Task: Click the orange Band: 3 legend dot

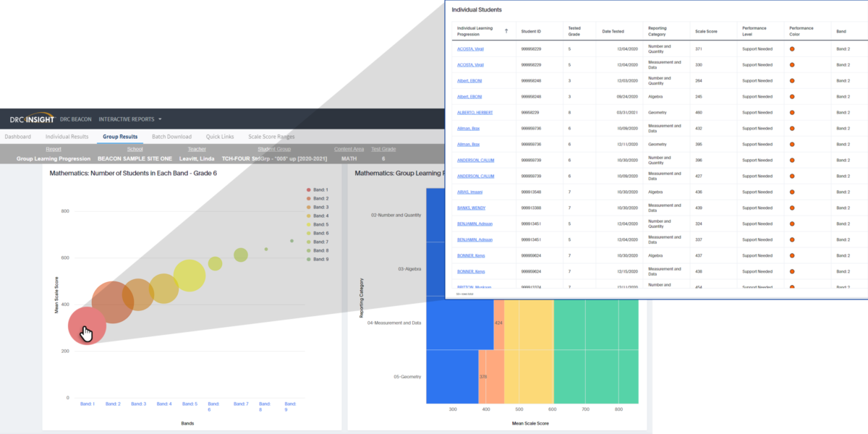Action: click(x=309, y=207)
